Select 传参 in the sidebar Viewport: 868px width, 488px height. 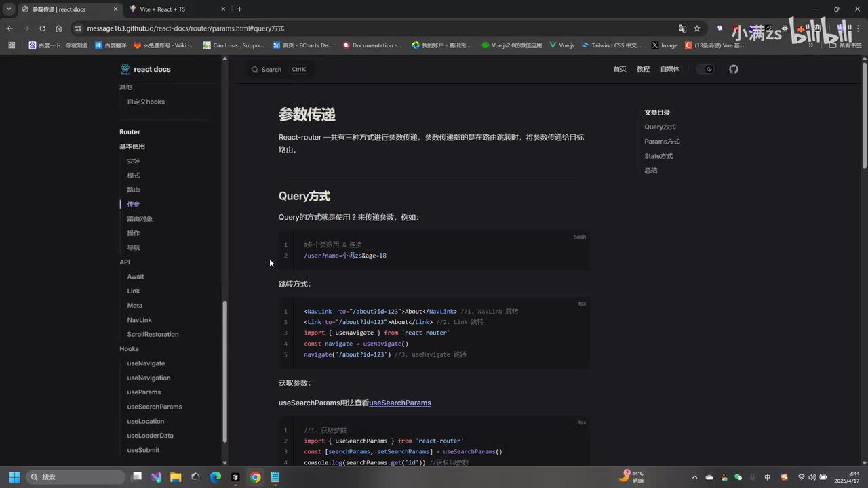(x=134, y=204)
